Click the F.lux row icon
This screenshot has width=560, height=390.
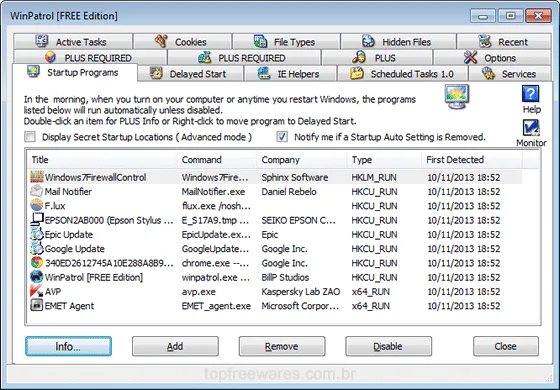37,205
